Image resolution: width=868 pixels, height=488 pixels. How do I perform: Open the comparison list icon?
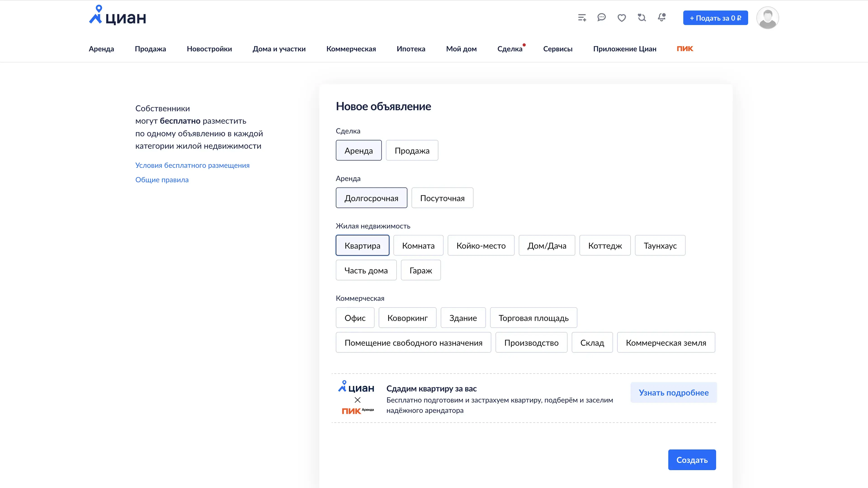pyautogui.click(x=582, y=18)
